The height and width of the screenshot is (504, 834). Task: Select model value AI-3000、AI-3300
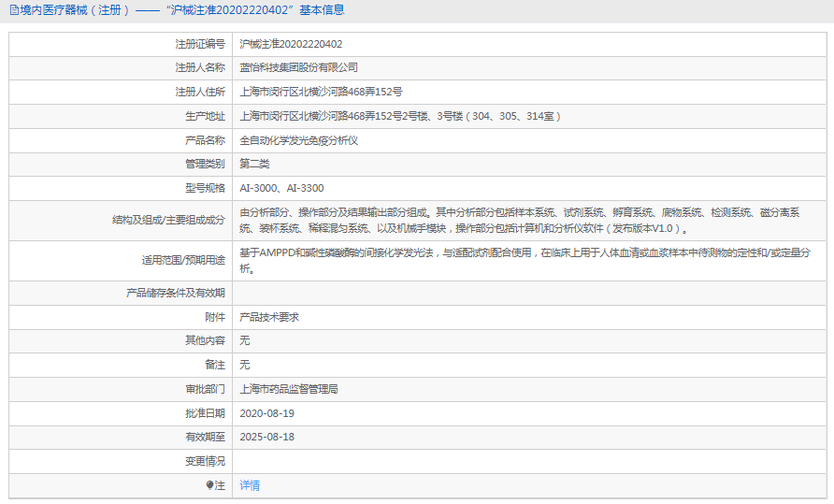point(281,188)
